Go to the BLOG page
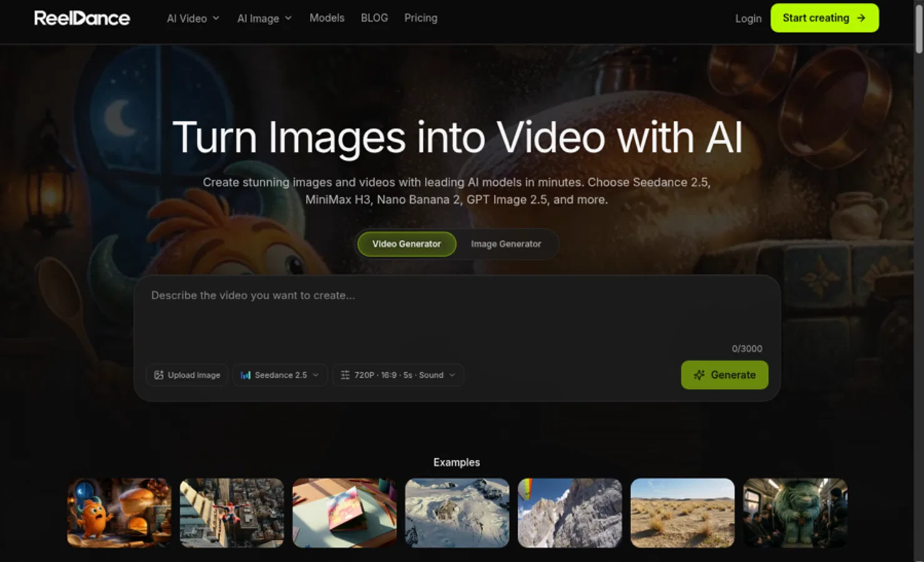This screenshot has height=562, width=924. click(375, 18)
